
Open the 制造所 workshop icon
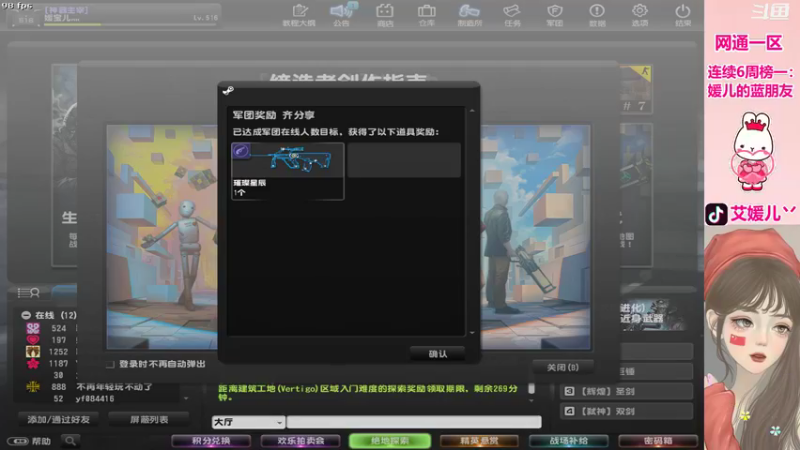pos(469,15)
